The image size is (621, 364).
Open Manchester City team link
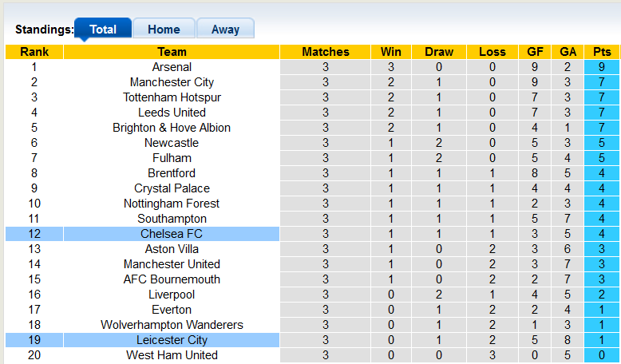(x=172, y=82)
